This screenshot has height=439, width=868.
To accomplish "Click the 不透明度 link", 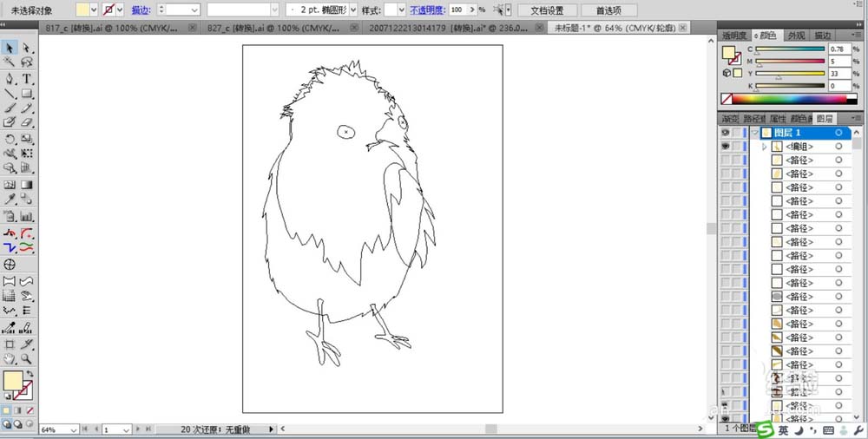I will (x=427, y=10).
